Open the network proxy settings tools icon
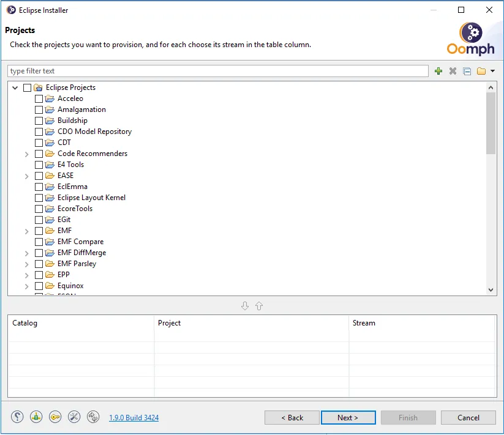 [74, 417]
